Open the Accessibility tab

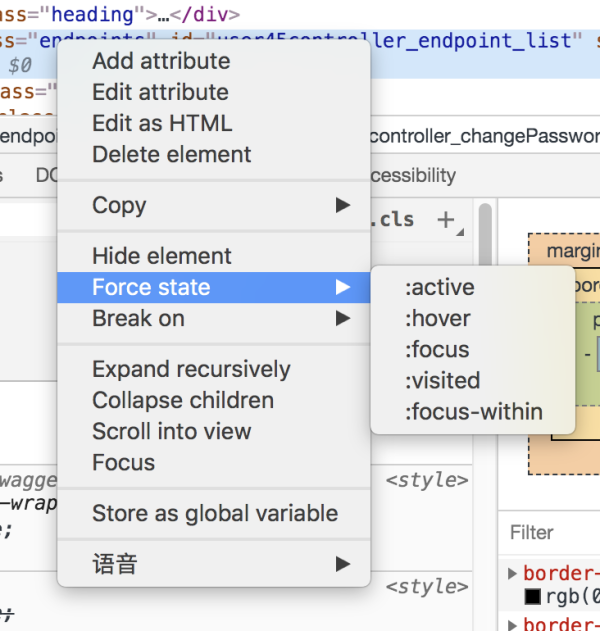(413, 175)
